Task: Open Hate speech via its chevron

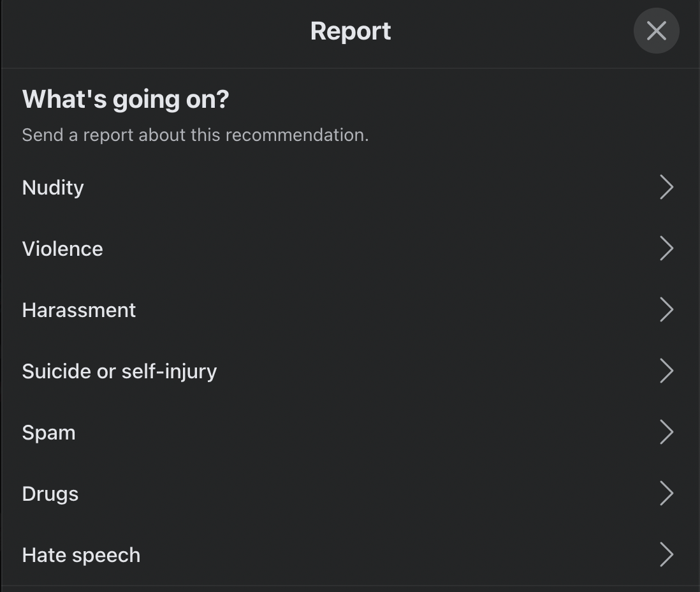Action: pos(666,555)
